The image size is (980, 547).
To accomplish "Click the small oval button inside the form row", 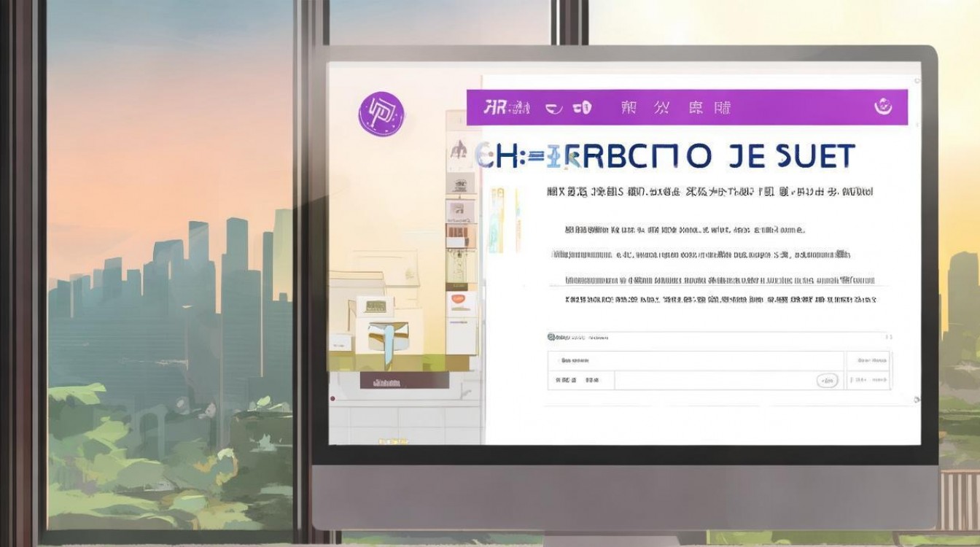I will click(x=826, y=380).
